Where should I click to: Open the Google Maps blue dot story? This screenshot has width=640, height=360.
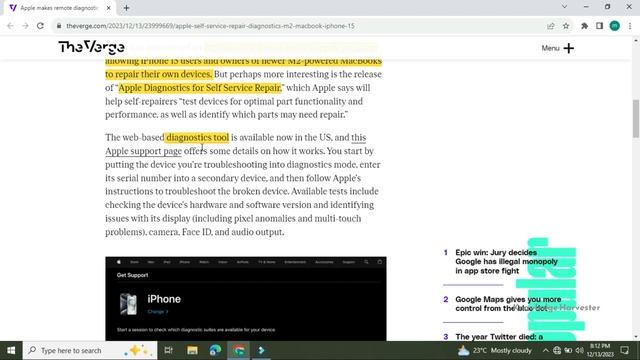[508, 304]
